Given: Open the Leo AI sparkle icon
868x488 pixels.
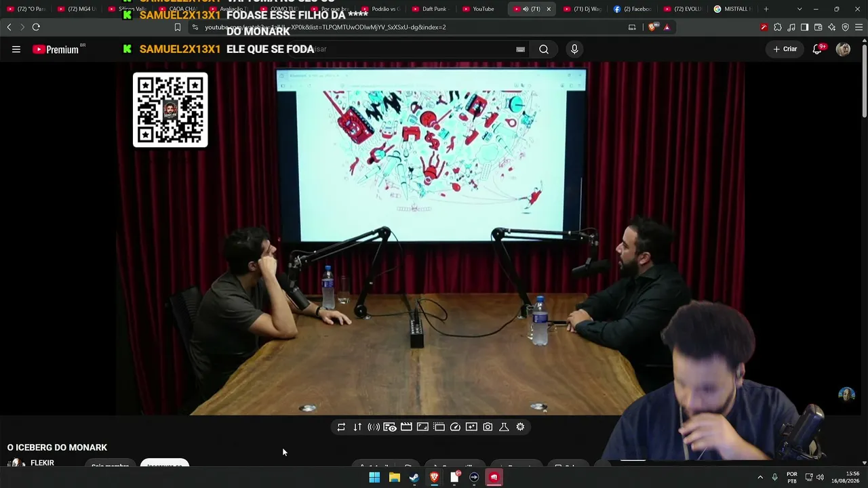Looking at the screenshot, I should [x=832, y=27].
